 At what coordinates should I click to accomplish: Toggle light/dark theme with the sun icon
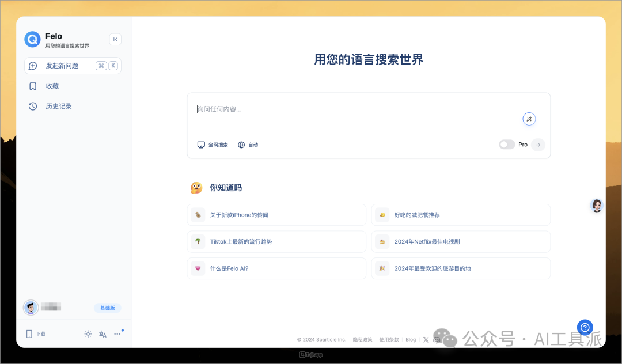point(88,334)
